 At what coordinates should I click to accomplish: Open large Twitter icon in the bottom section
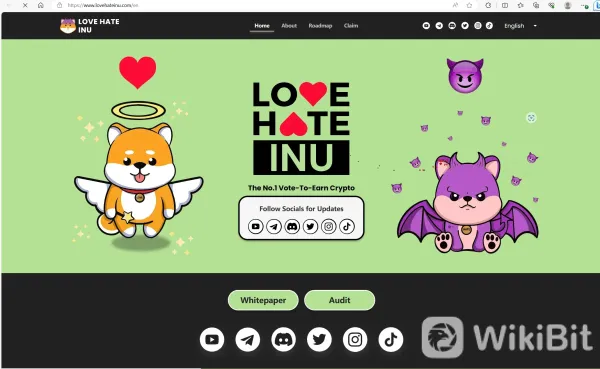point(319,339)
